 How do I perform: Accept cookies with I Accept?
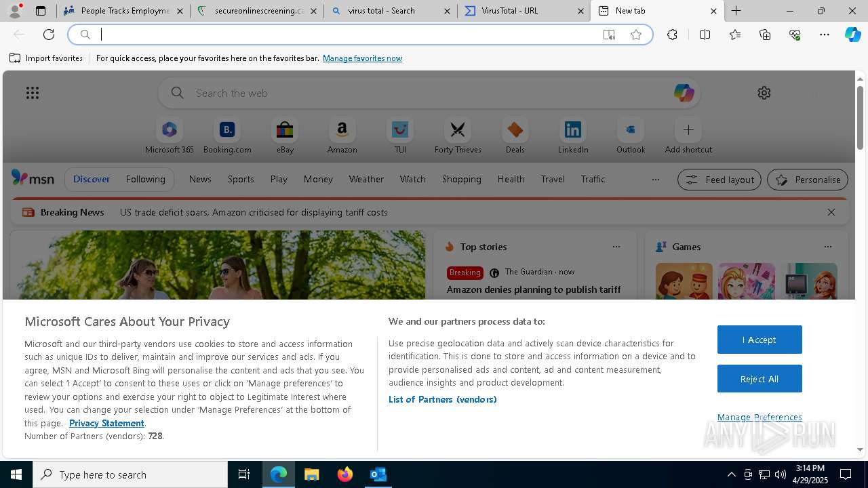[x=759, y=340]
